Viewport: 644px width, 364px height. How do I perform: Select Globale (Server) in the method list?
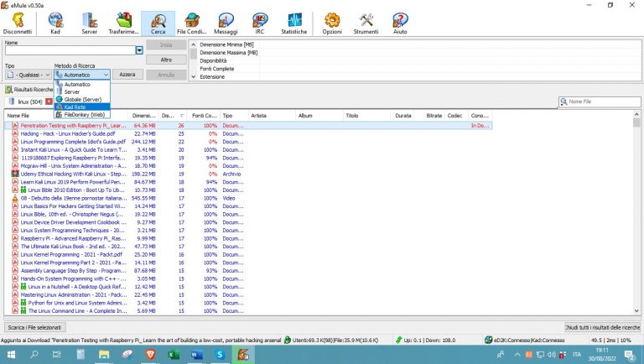82,99
